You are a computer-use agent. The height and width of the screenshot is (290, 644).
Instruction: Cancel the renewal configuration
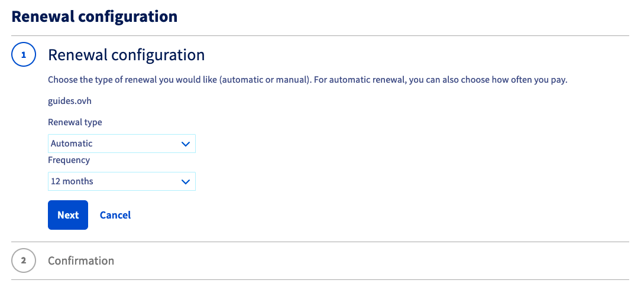tap(115, 215)
